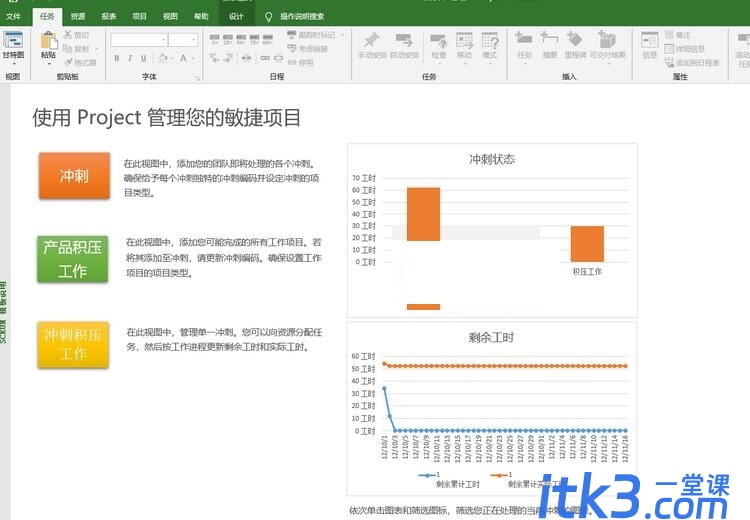Image resolution: width=750 pixels, height=520 pixels.
Task: Click the Notes (备注) icon
Action: point(670,34)
